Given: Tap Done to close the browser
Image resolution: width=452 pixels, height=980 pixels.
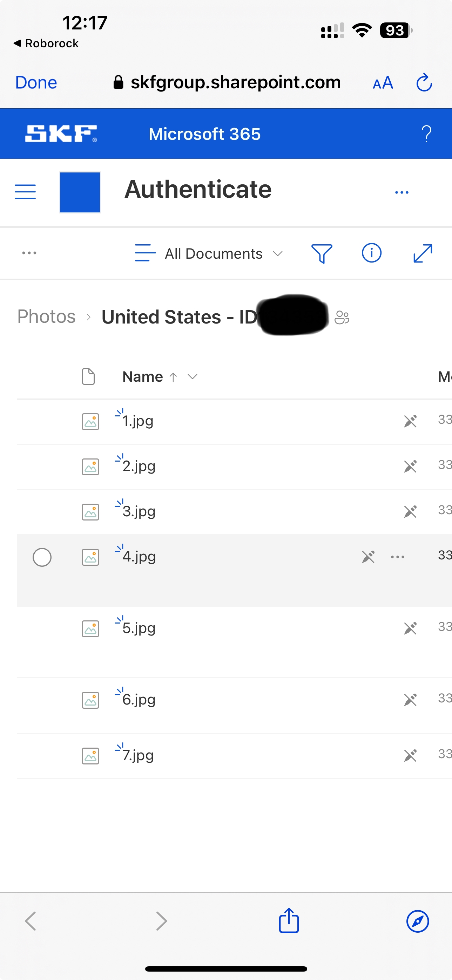Looking at the screenshot, I should [x=36, y=83].
